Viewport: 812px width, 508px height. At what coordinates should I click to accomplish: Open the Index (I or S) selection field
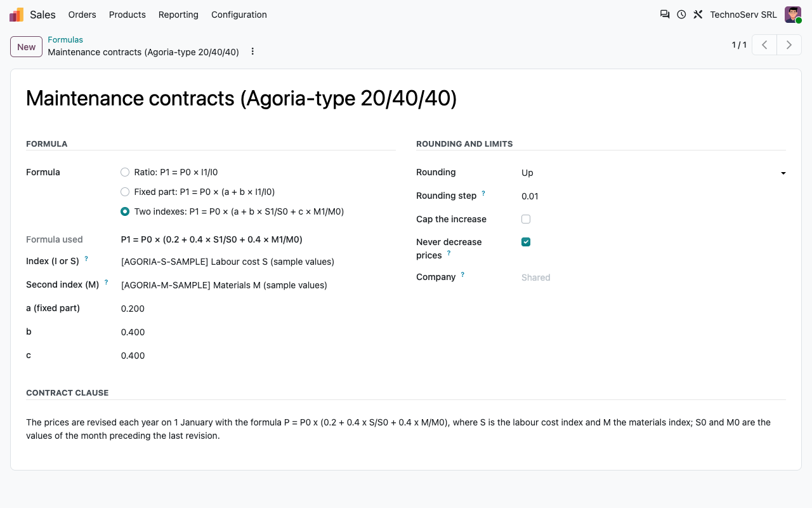[258, 262]
